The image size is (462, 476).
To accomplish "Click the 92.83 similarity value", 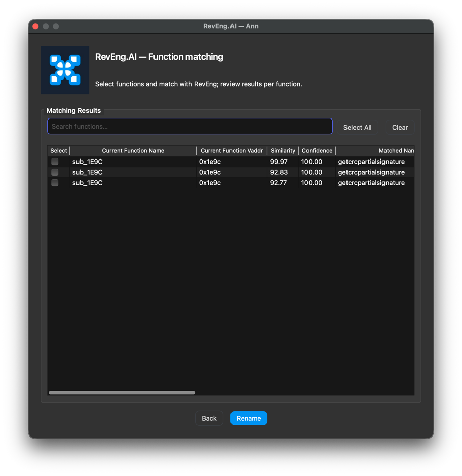I will tap(279, 172).
